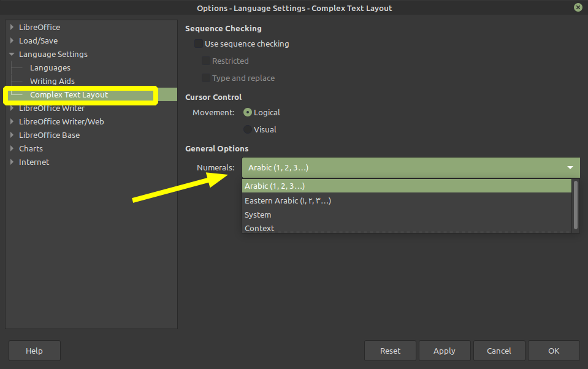Click the Reset button

[x=390, y=351]
